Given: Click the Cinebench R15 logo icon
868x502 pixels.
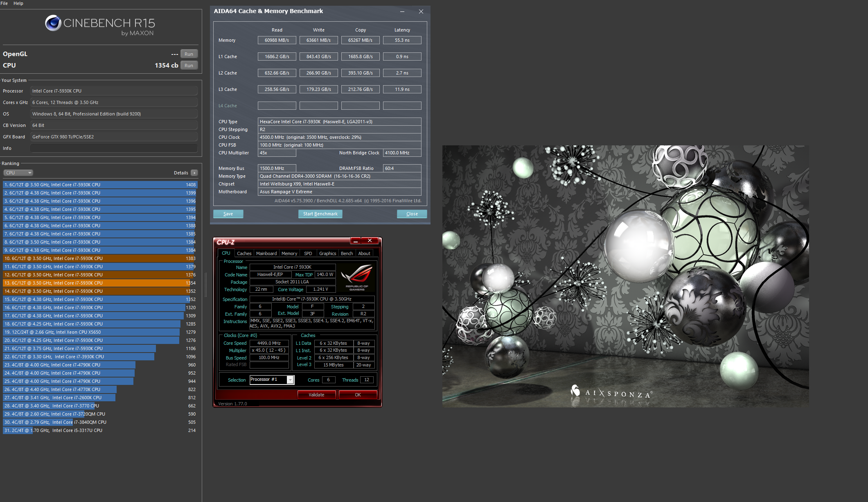Looking at the screenshot, I should click(53, 23).
